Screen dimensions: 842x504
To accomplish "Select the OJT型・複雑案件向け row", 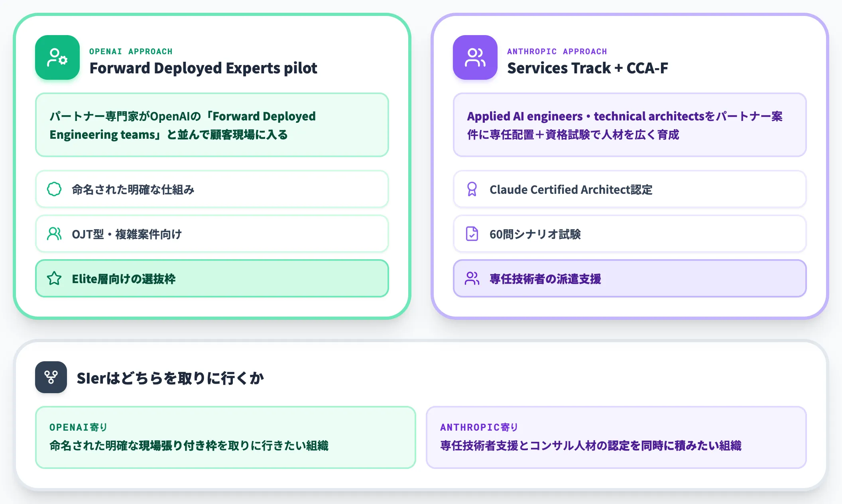I will pyautogui.click(x=212, y=234).
